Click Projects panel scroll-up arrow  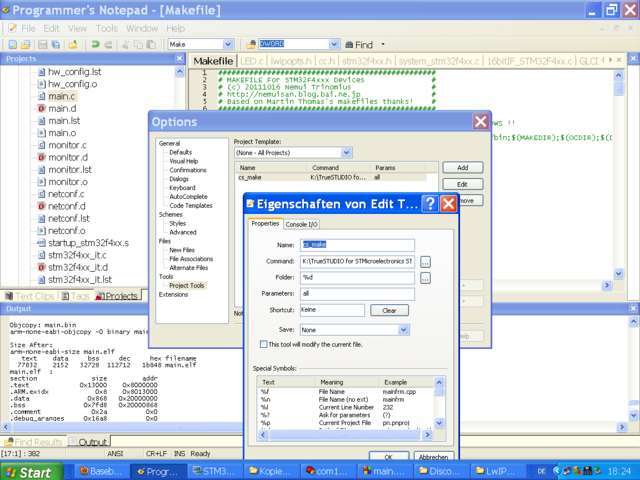(x=180, y=72)
